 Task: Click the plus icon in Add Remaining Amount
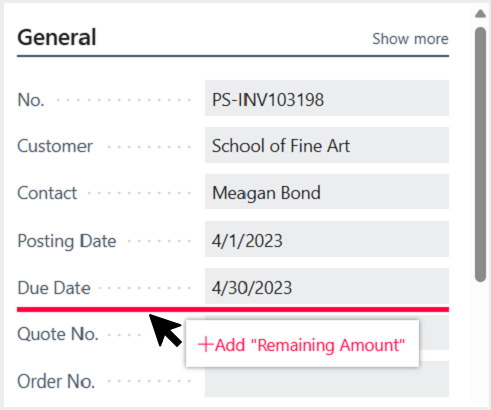tap(205, 345)
